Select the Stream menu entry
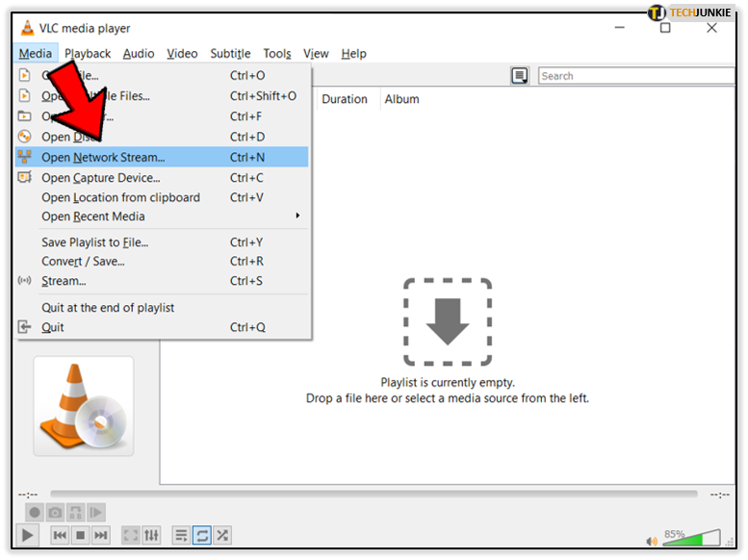 [x=162, y=281]
